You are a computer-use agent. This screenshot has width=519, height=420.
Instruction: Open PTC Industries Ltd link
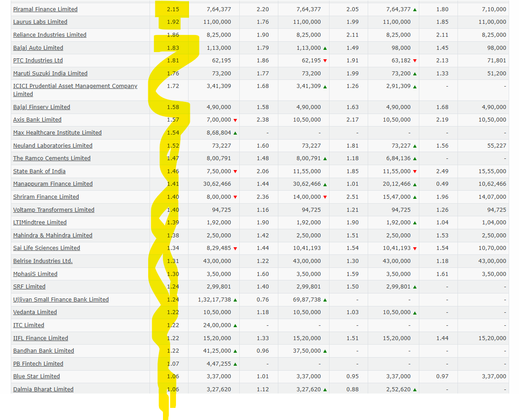[38, 61]
